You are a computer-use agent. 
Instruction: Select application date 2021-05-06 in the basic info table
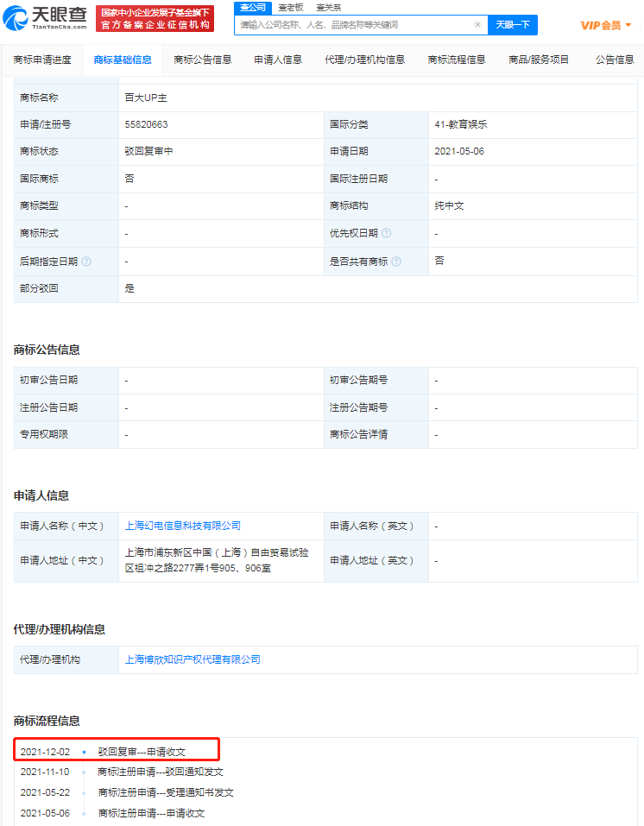[x=459, y=152]
